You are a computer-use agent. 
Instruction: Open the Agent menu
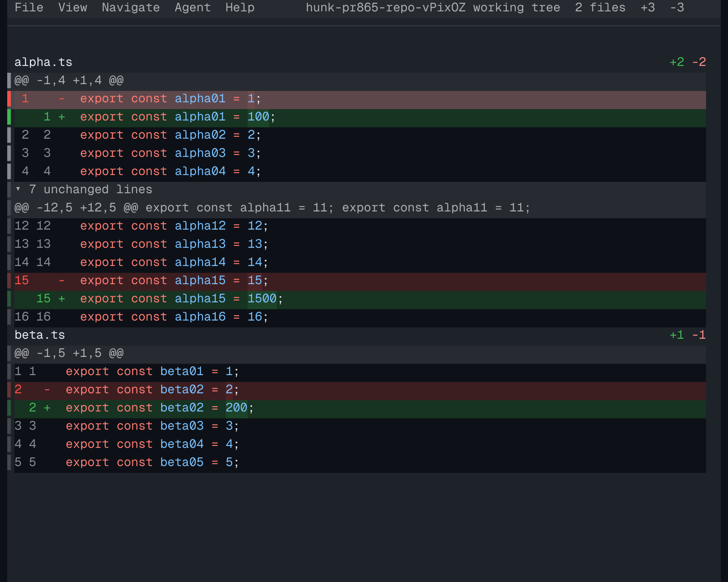coord(193,8)
